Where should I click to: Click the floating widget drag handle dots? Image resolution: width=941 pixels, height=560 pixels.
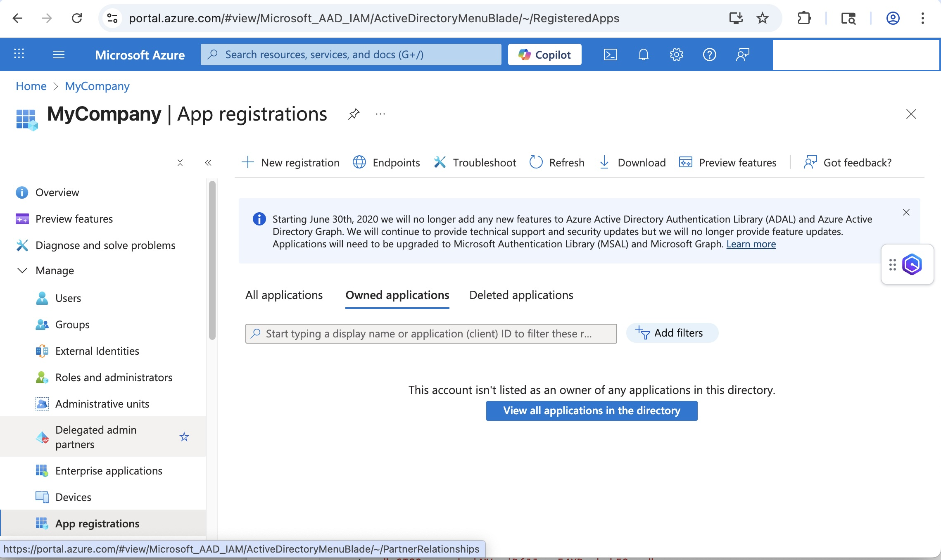[x=892, y=265]
